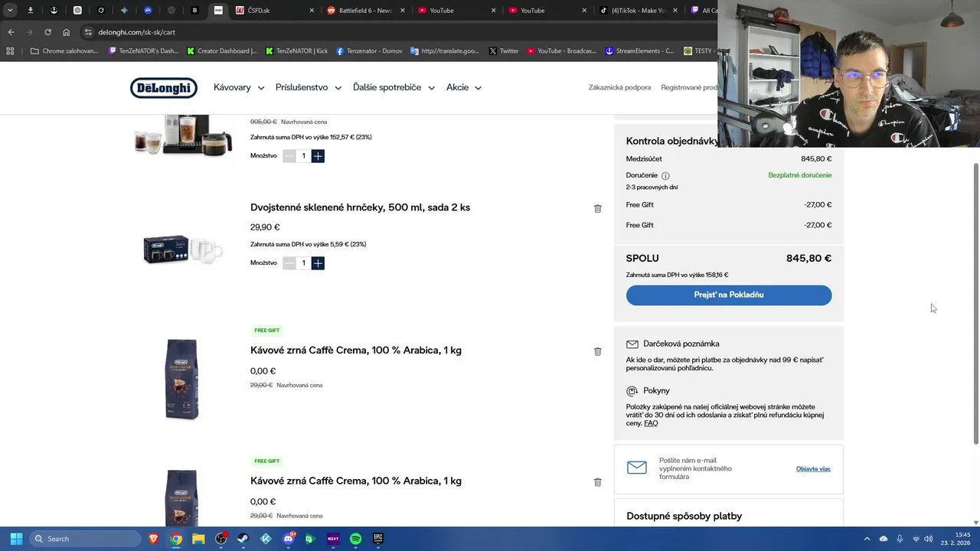Viewport: 980px width, 551px height.
Task: Decrease quantity of Dvojstenné sklenené hrnčeky
Action: [289, 262]
